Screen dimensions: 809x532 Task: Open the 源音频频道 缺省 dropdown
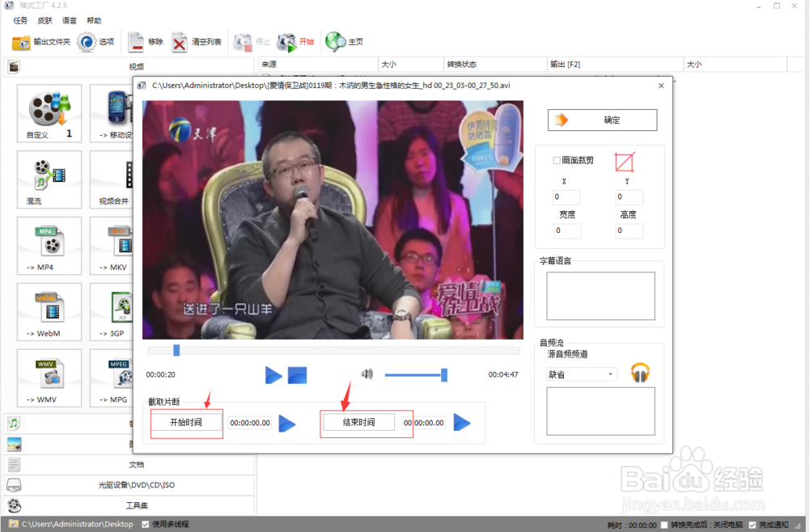[582, 374]
